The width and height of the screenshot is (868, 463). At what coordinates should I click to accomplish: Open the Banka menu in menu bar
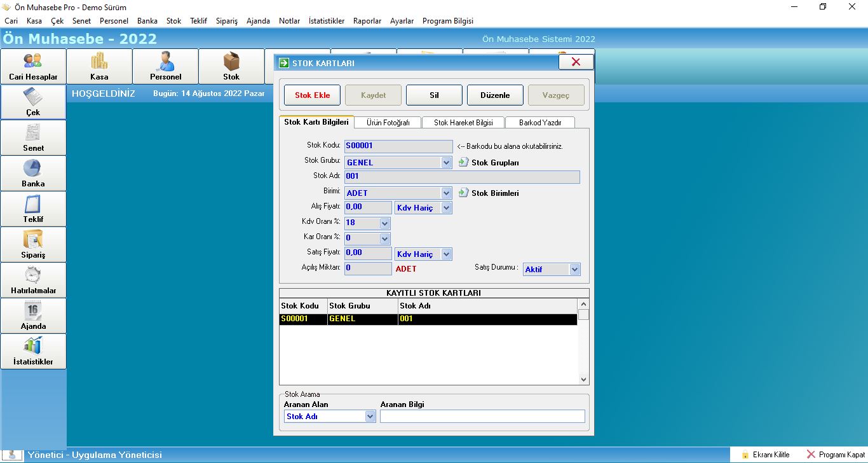(x=147, y=21)
